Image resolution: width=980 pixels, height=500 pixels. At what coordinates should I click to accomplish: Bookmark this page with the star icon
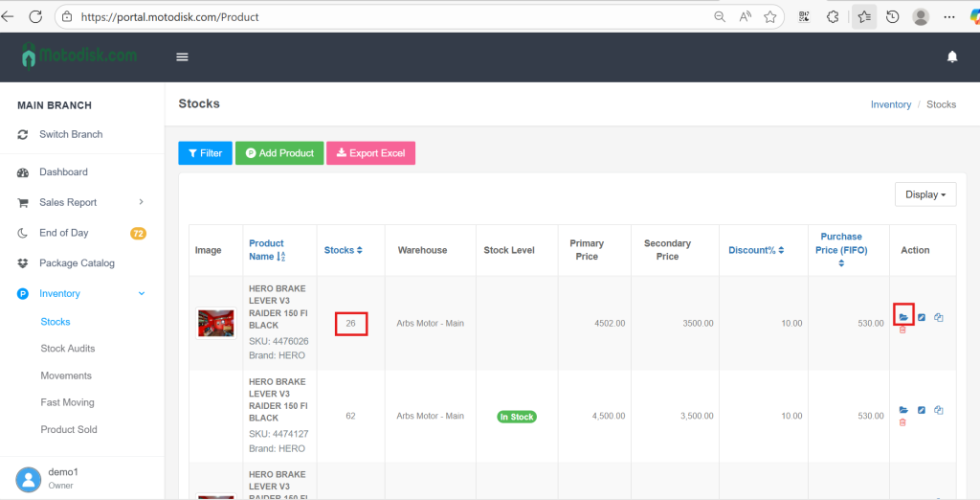tap(770, 17)
